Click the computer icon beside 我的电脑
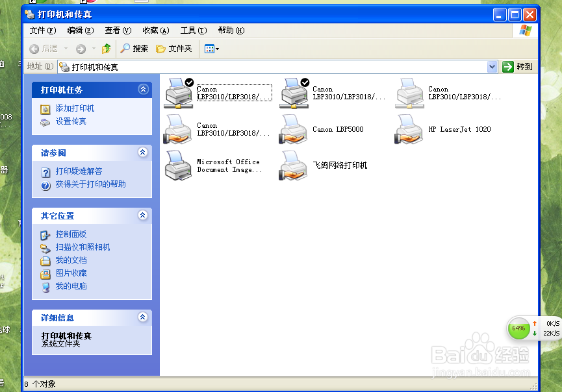Image resolution: width=562 pixels, height=392 pixels. (45, 287)
